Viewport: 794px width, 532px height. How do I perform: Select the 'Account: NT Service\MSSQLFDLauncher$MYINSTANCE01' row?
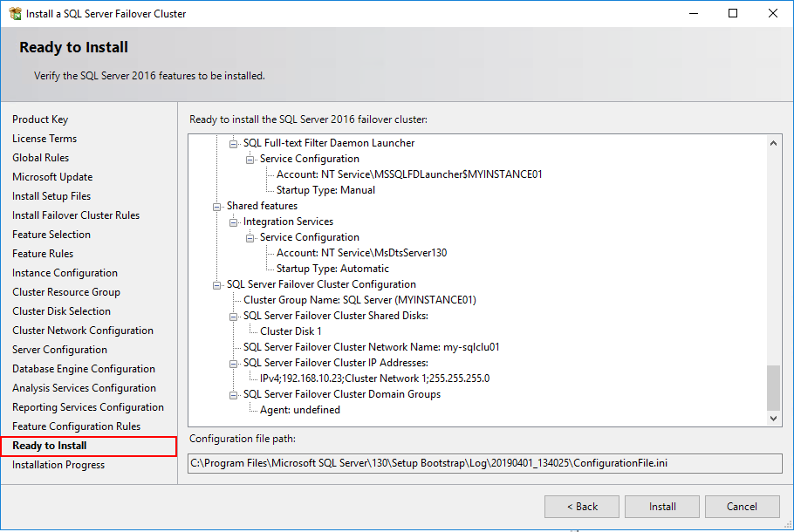[x=409, y=174]
